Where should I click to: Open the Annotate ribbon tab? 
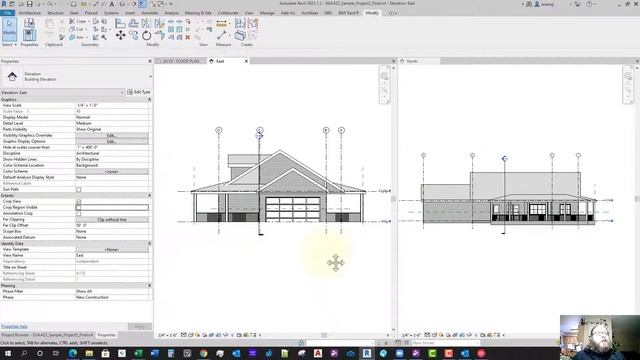(x=149, y=13)
